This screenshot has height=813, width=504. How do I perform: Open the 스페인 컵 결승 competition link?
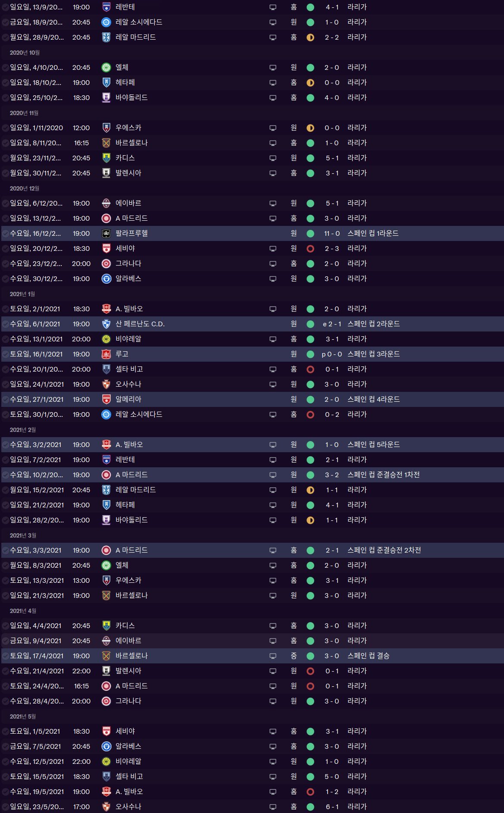click(369, 656)
